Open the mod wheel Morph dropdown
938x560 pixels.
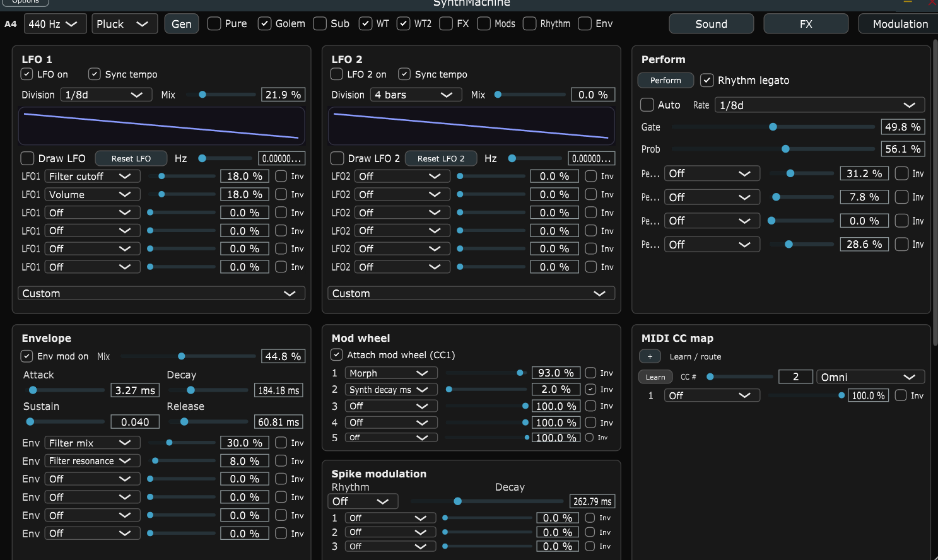point(391,373)
